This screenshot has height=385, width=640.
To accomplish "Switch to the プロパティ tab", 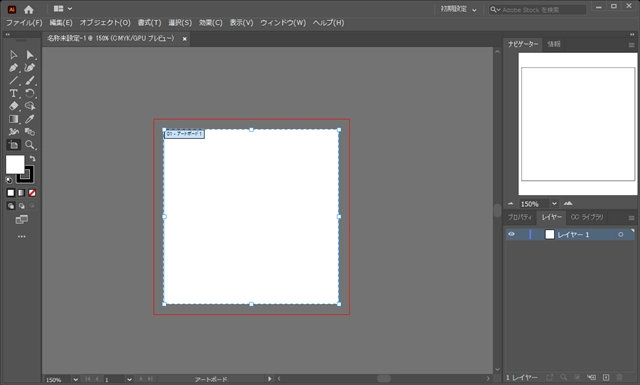I will 520,217.
